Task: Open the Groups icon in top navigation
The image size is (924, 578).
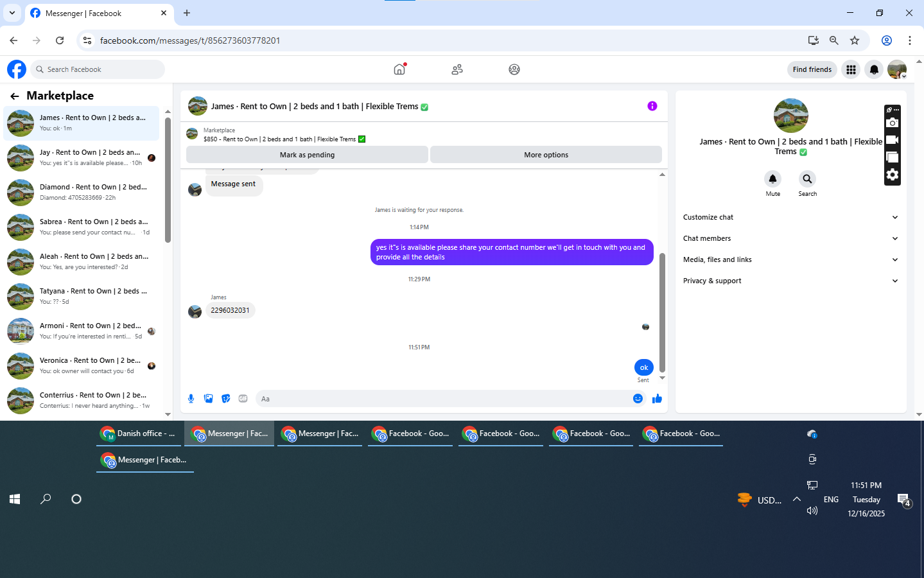Action: pyautogui.click(x=514, y=69)
